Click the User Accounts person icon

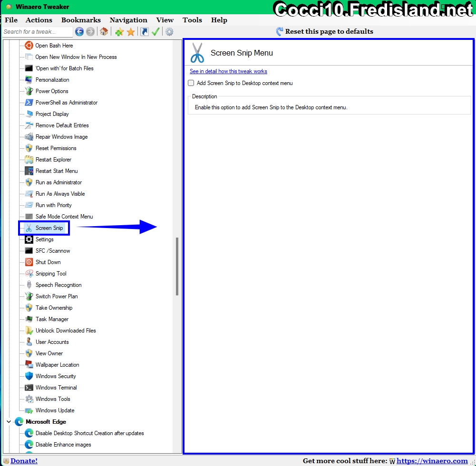coord(29,342)
